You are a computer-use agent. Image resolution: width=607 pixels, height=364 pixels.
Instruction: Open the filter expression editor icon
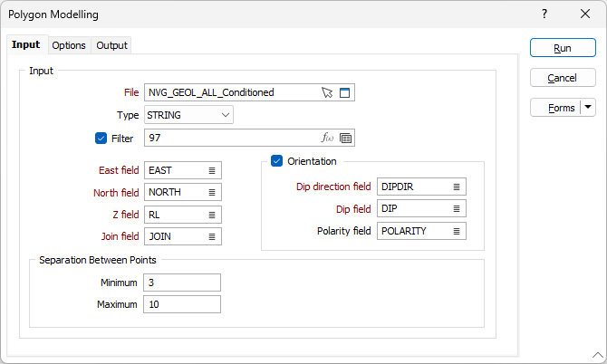point(327,139)
